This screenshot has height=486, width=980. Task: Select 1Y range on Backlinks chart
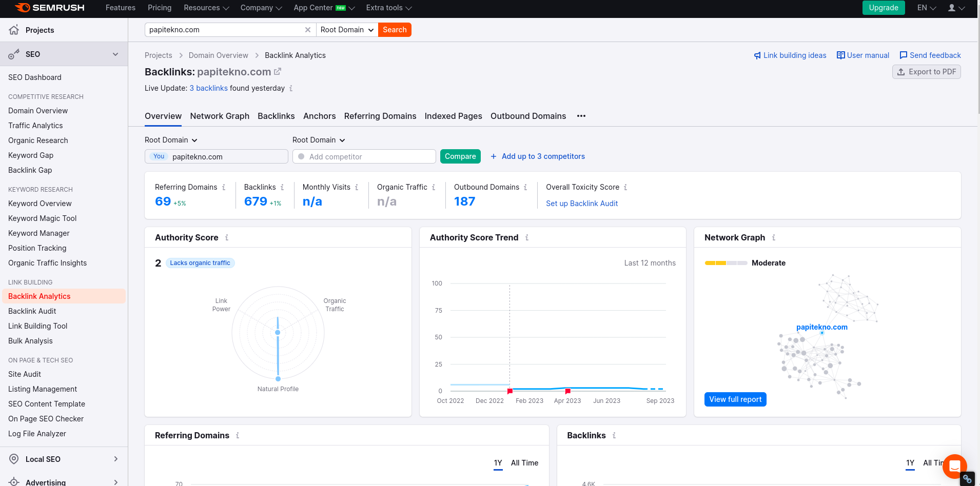910,463
